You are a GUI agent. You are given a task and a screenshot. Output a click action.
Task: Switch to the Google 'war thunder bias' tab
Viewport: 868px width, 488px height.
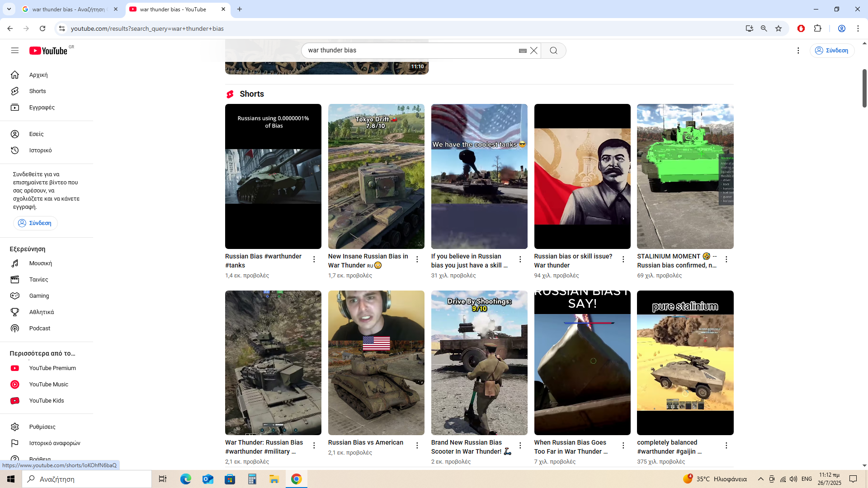[70, 9]
